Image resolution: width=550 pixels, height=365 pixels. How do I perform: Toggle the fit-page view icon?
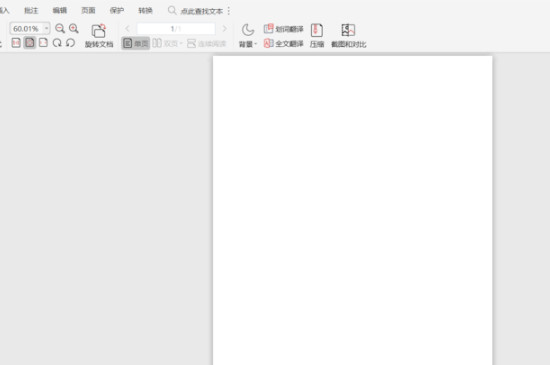[x=30, y=43]
